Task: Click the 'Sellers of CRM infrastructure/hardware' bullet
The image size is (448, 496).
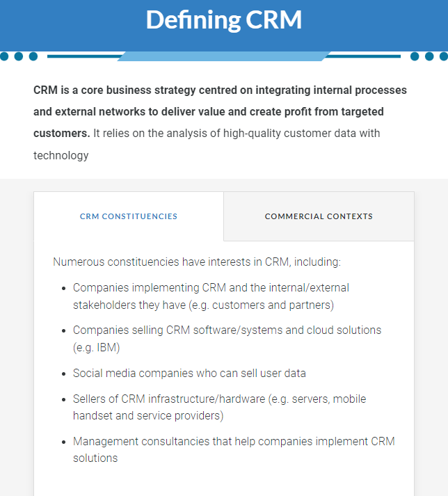Action: 220,407
